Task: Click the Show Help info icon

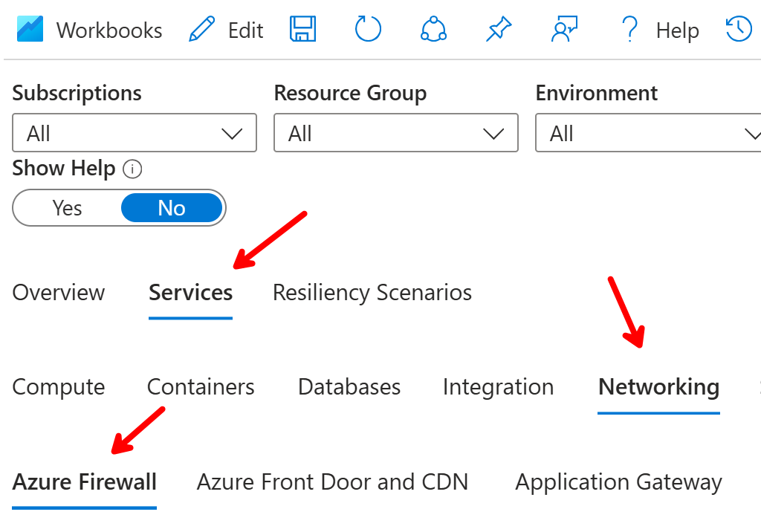Action: pos(132,169)
